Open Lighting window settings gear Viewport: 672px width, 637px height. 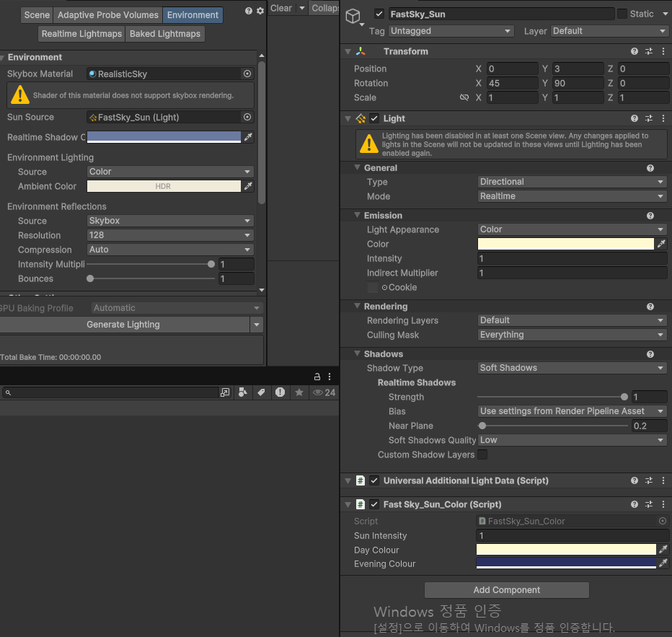260,11
